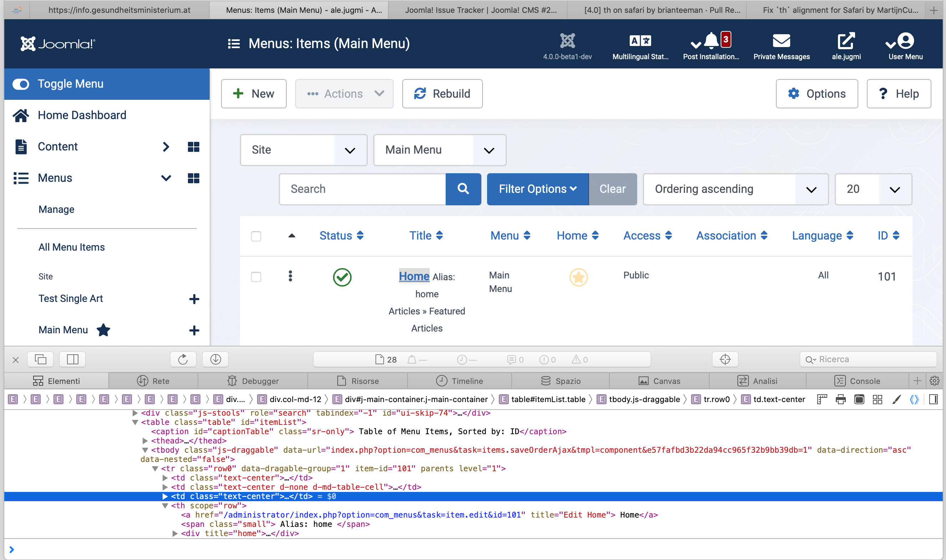Viewport: 946px width, 560px height.
Task: Toggle inspector paint brush icon
Action: (896, 399)
